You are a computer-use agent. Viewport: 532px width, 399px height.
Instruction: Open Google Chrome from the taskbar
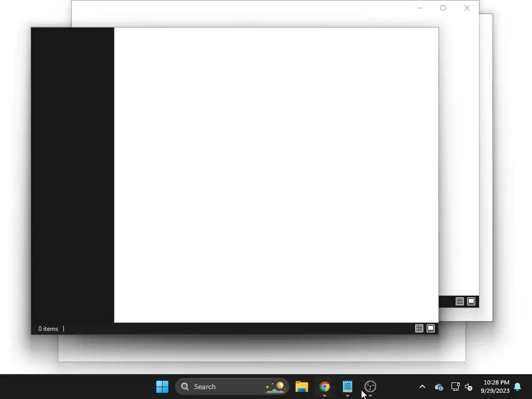[x=325, y=387]
